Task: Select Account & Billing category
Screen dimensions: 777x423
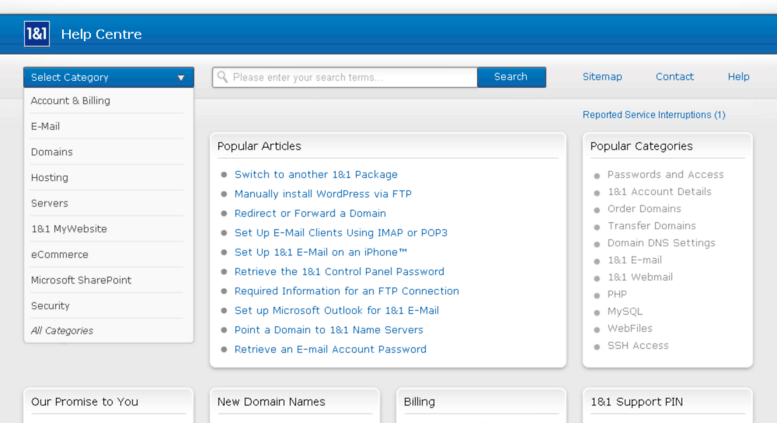Action: [70, 101]
